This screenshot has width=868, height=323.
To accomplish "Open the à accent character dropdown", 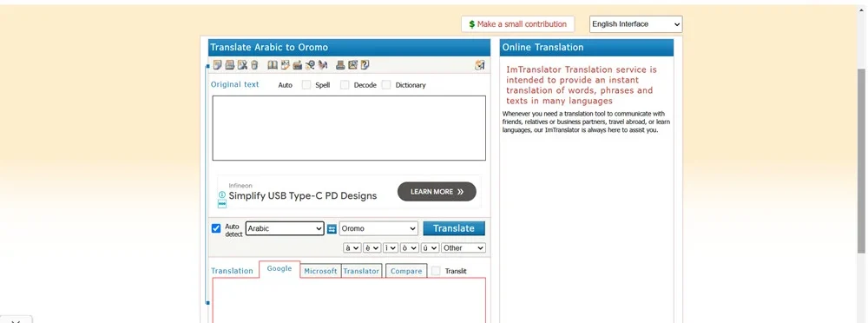I will pyautogui.click(x=352, y=247).
